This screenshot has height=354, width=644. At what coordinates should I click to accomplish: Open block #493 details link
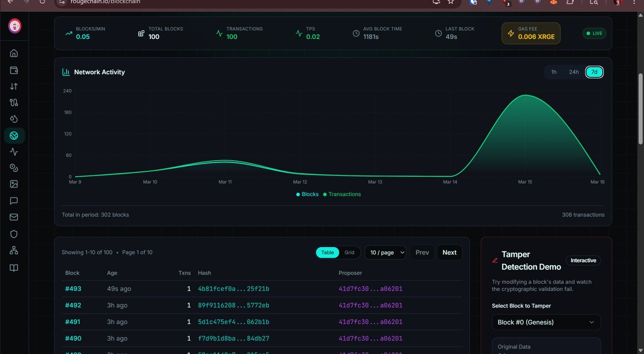pyautogui.click(x=73, y=288)
